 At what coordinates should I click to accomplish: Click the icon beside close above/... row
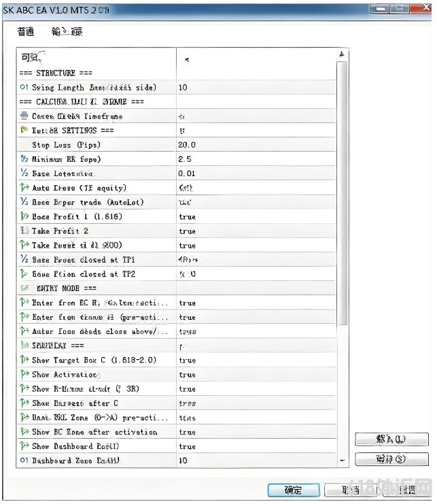[24, 331]
